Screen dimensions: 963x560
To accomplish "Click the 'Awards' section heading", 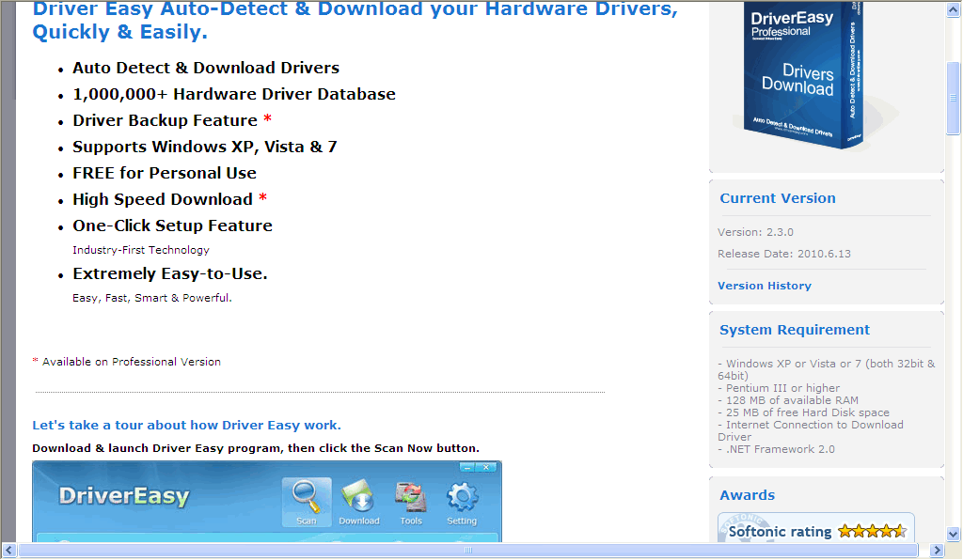I will (x=747, y=495).
